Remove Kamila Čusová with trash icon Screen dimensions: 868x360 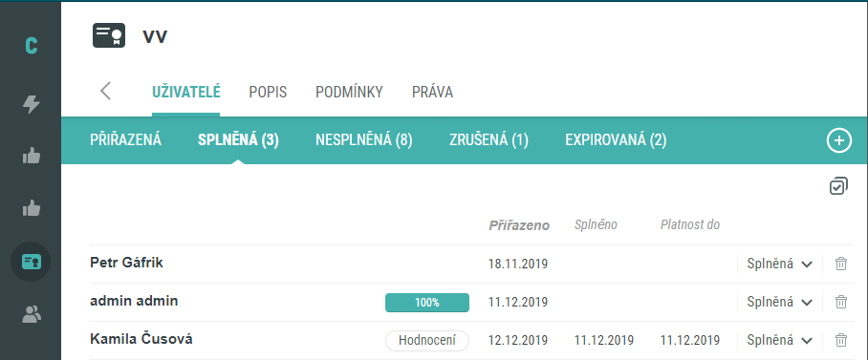pyautogui.click(x=841, y=340)
